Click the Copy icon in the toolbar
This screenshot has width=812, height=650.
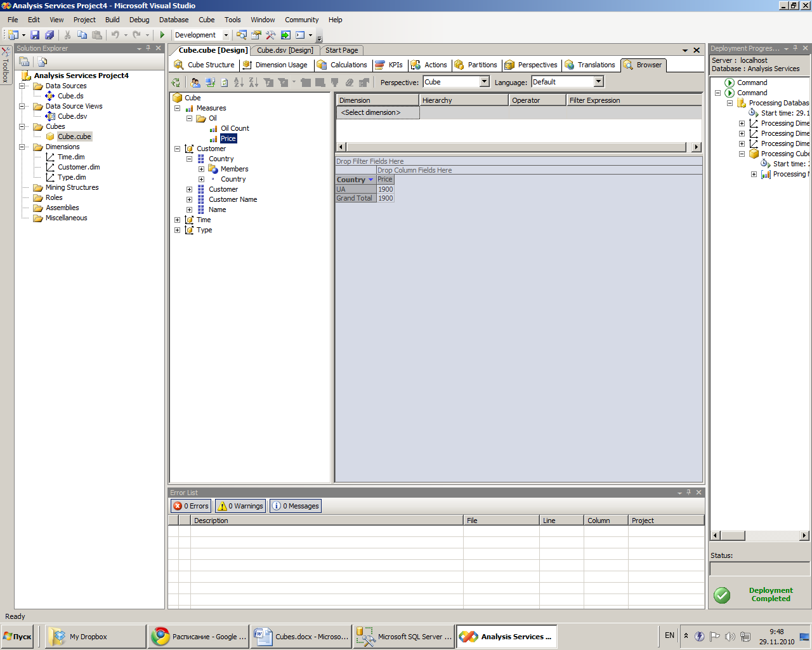(82, 35)
